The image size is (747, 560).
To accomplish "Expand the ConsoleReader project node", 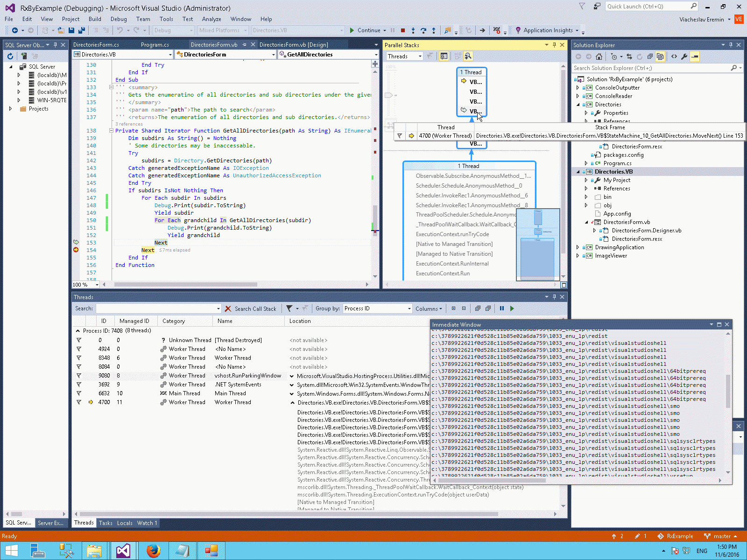I will tap(578, 96).
